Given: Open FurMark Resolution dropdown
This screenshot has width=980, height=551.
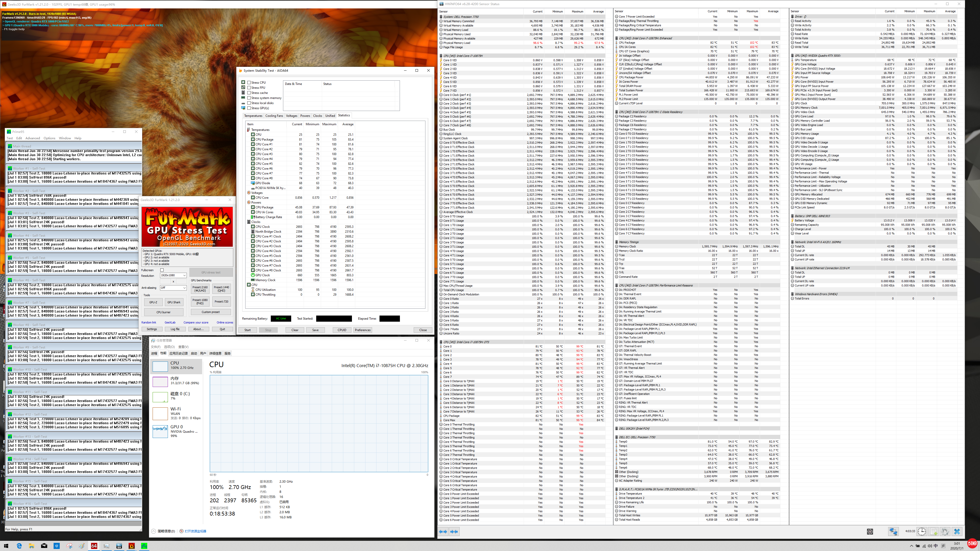Looking at the screenshot, I should click(x=173, y=275).
